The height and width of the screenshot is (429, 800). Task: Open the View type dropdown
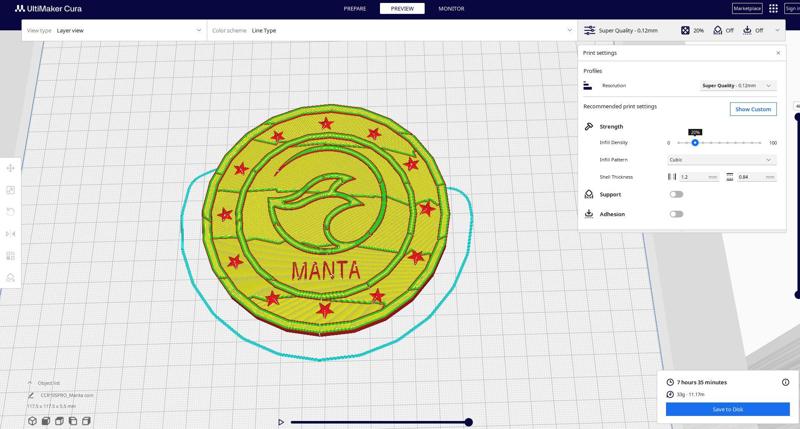tap(114, 31)
